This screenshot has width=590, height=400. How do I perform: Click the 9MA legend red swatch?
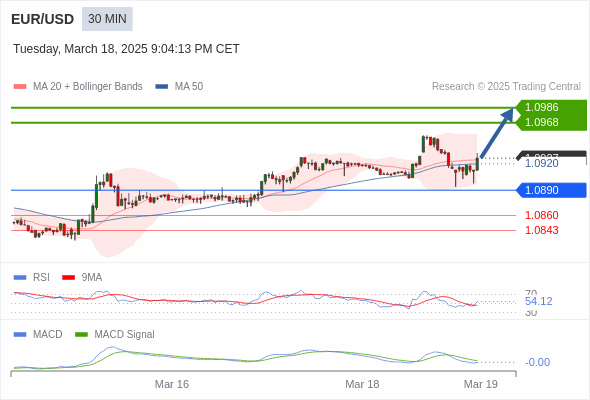(x=68, y=278)
